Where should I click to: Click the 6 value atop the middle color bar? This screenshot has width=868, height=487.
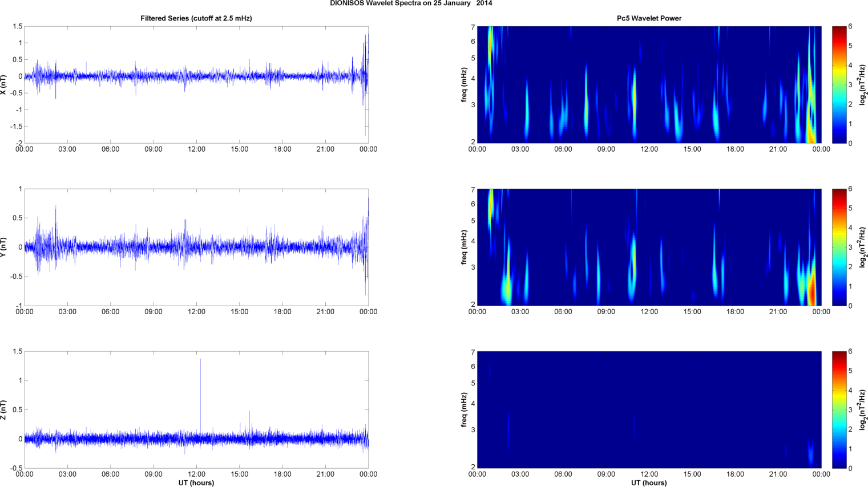(x=850, y=189)
